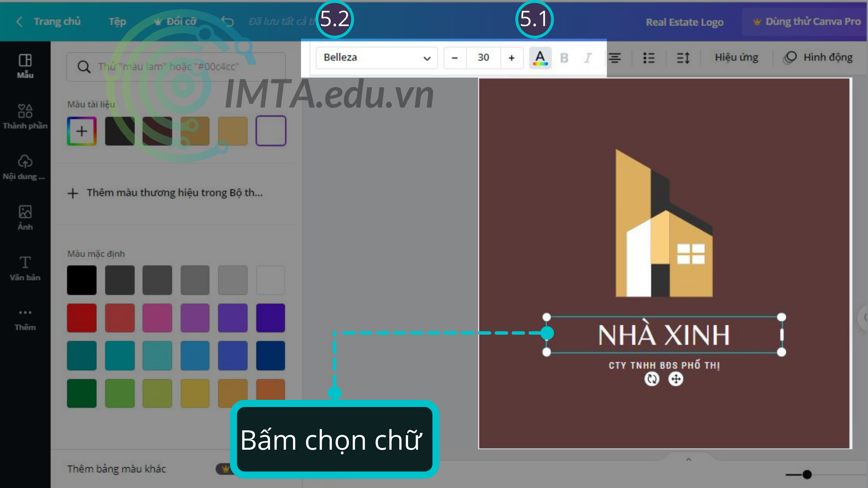Select the white default color swatch
Screen dimensions: 868x488
271,280
